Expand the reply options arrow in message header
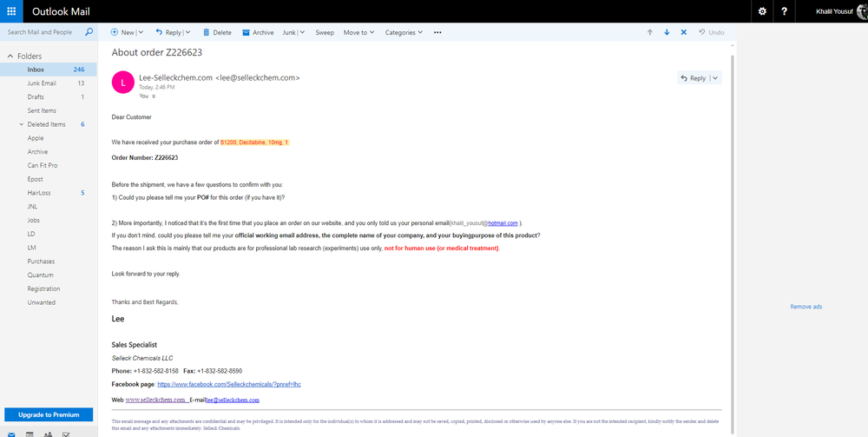Screen dimensions: 868x437 click(714, 78)
